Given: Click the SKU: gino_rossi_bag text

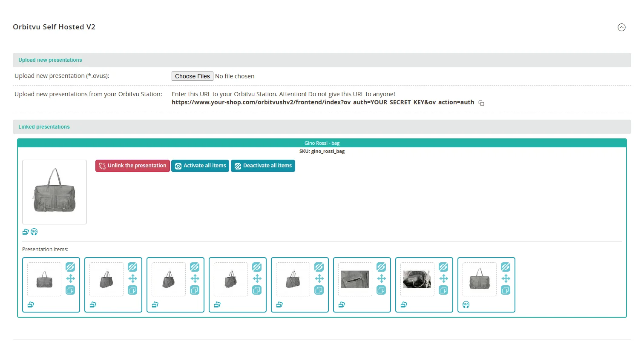Looking at the screenshot, I should click(x=322, y=151).
